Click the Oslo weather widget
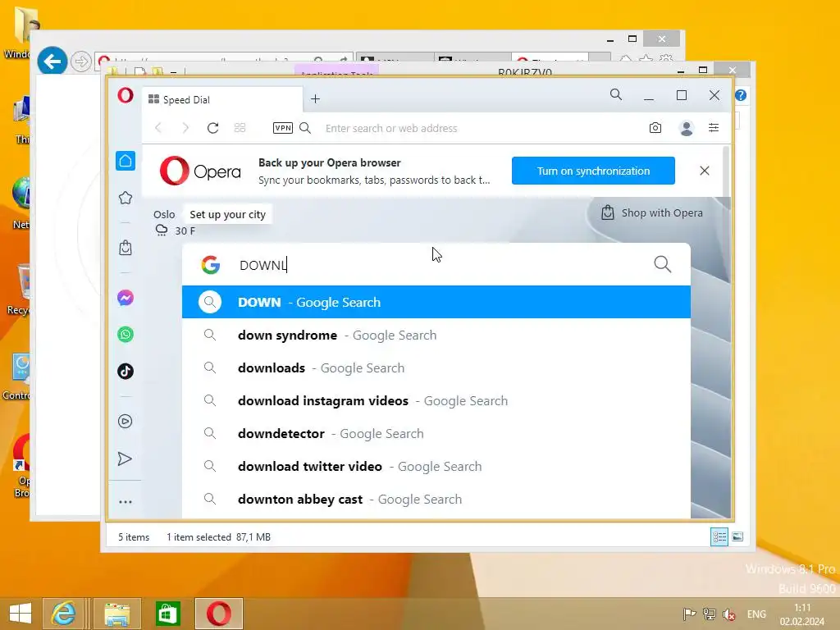 pyautogui.click(x=174, y=222)
